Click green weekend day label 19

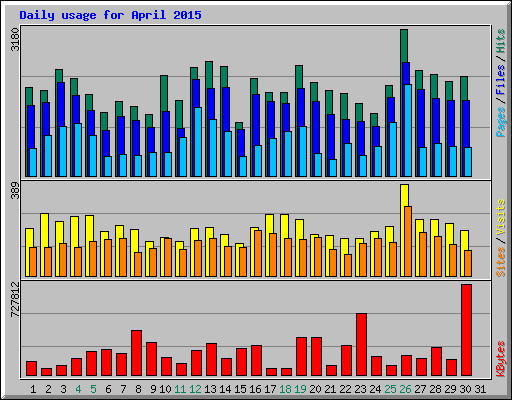pos(300,389)
